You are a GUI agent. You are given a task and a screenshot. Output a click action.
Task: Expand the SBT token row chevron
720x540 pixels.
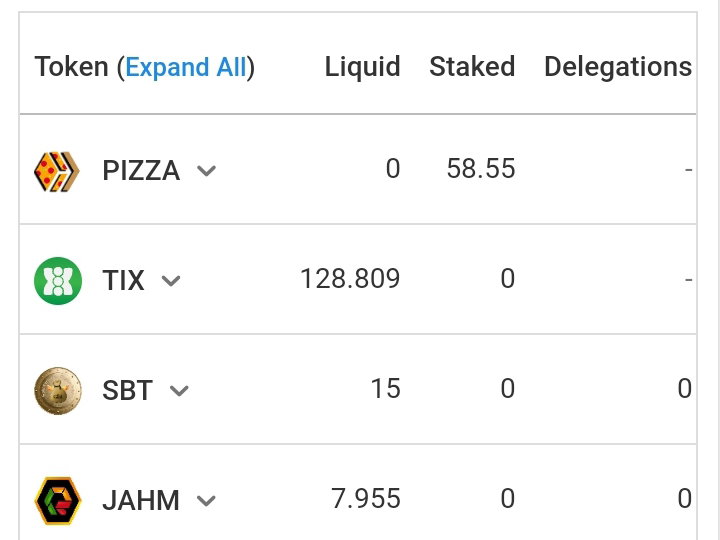pos(179,391)
